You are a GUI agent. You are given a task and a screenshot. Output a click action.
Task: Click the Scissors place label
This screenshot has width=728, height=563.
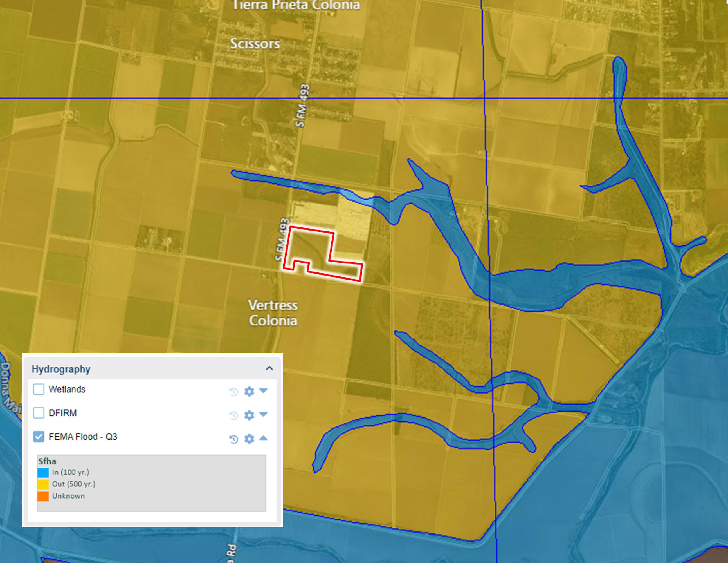[x=255, y=44]
